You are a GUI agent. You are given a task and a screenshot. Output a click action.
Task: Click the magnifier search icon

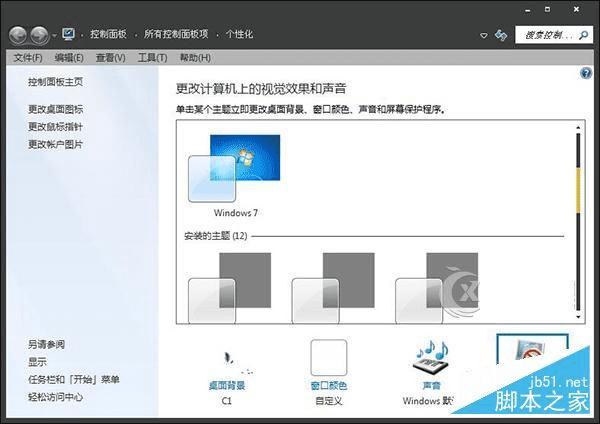pyautogui.click(x=584, y=35)
